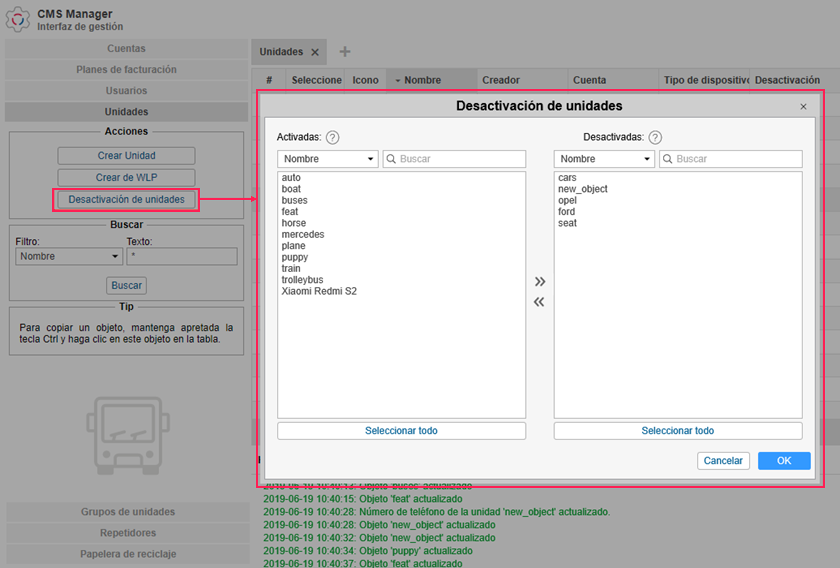This screenshot has width=840, height=568.
Task: Move selected units right with double-arrow icon
Action: [x=540, y=282]
